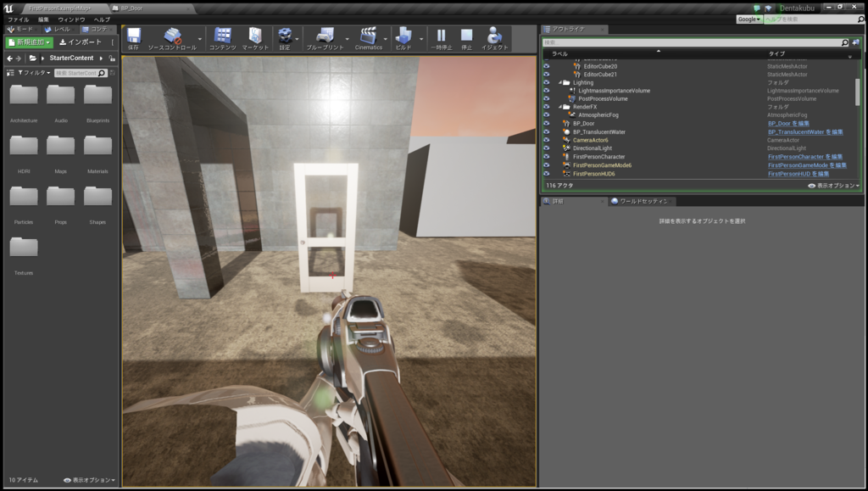
Task: Select the BP_Door actor icon in outliner
Action: [566, 124]
